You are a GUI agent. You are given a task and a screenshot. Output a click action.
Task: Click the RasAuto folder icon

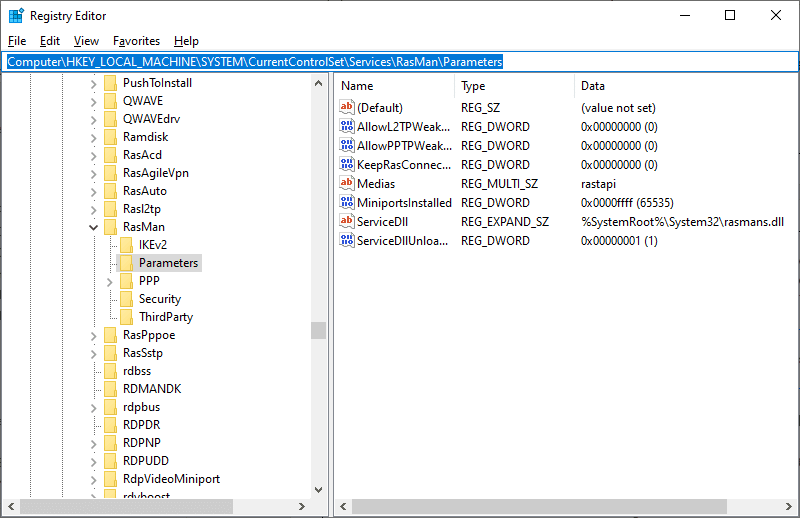[110, 191]
